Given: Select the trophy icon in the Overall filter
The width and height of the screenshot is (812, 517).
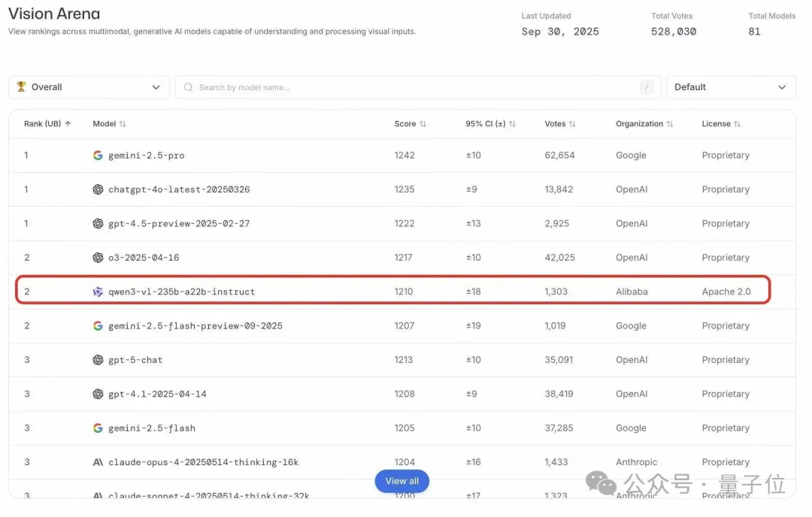Looking at the screenshot, I should tap(23, 86).
